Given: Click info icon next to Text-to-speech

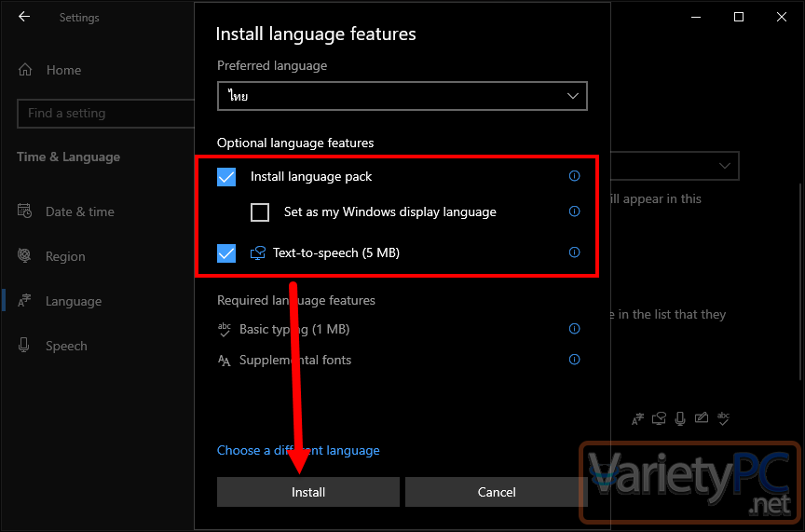Looking at the screenshot, I should pos(575,252).
